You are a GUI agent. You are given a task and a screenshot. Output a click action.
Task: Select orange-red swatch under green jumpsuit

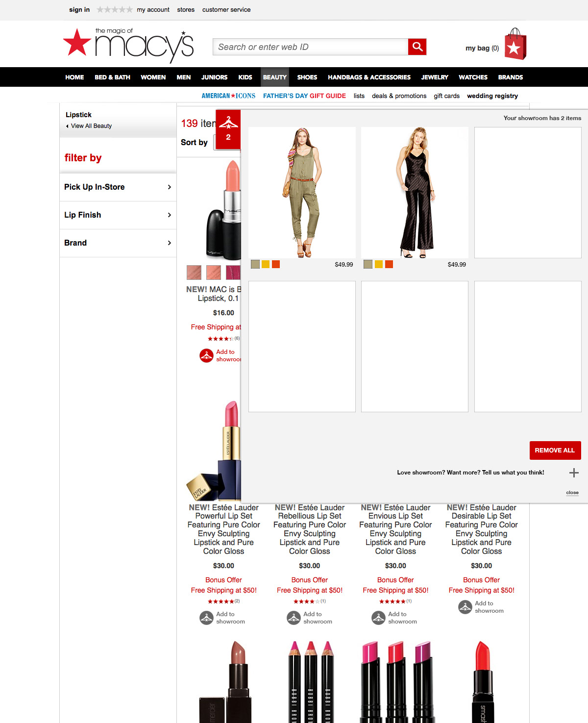(276, 264)
